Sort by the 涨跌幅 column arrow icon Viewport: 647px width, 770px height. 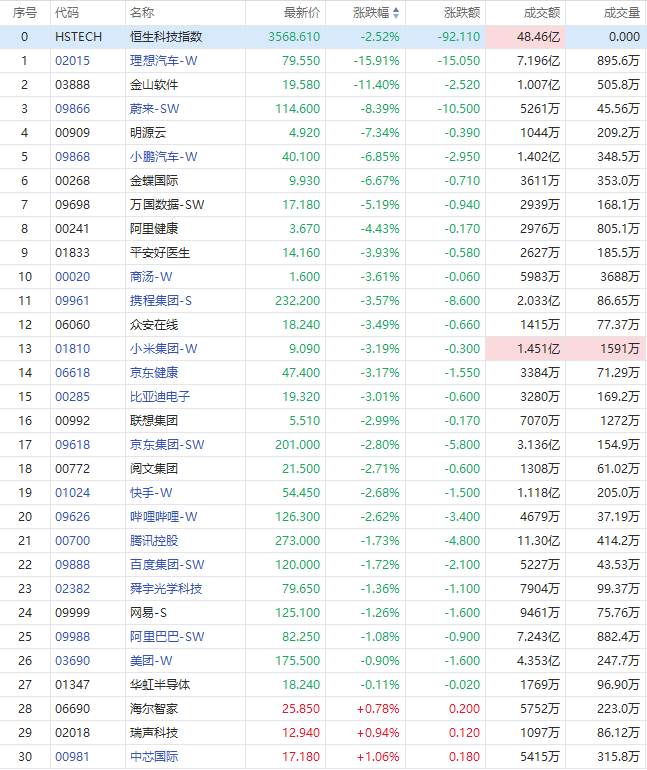pos(396,13)
